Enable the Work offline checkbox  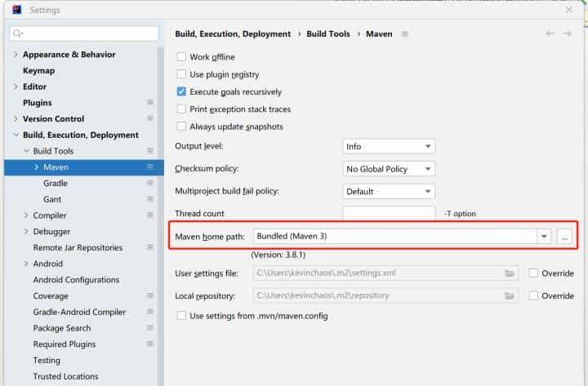click(181, 57)
